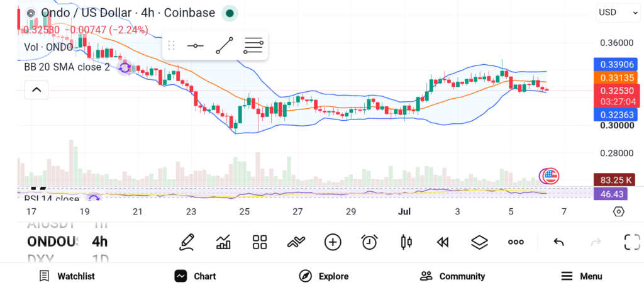Open the chart type line icon
The image size is (644, 290).
296,242
